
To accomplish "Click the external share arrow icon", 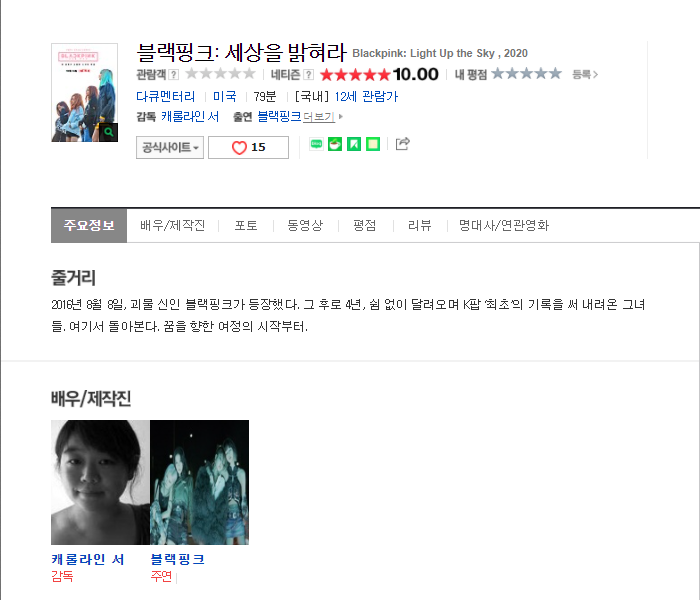I will pos(402,143).
